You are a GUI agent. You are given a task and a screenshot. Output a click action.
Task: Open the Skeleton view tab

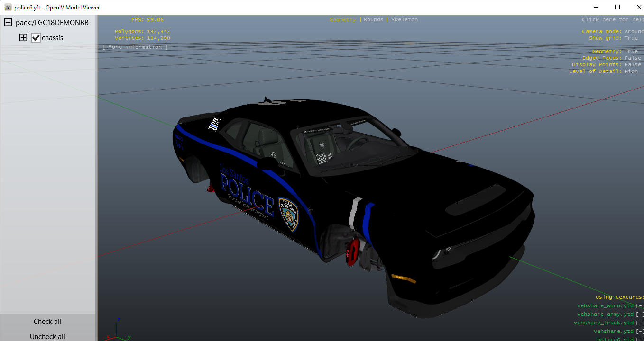404,20
